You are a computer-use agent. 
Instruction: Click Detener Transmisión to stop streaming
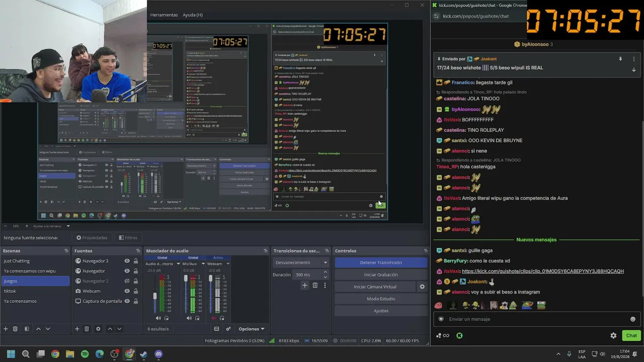381,262
